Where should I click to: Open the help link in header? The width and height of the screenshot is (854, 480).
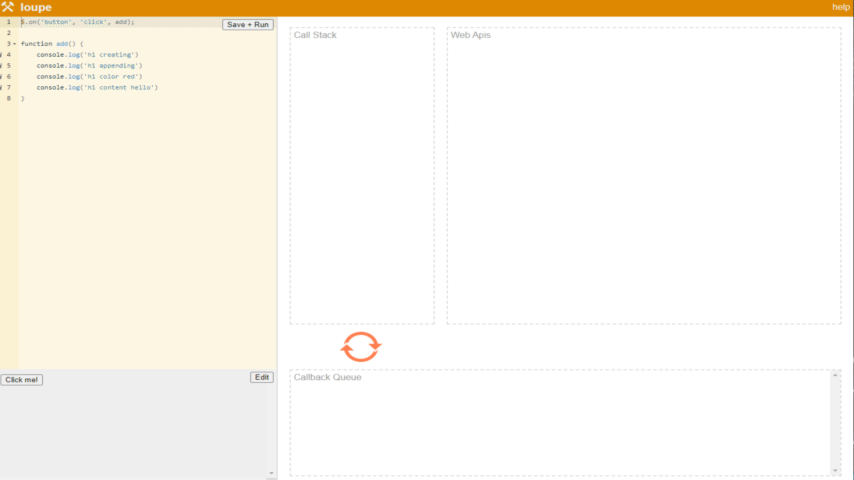(840, 7)
